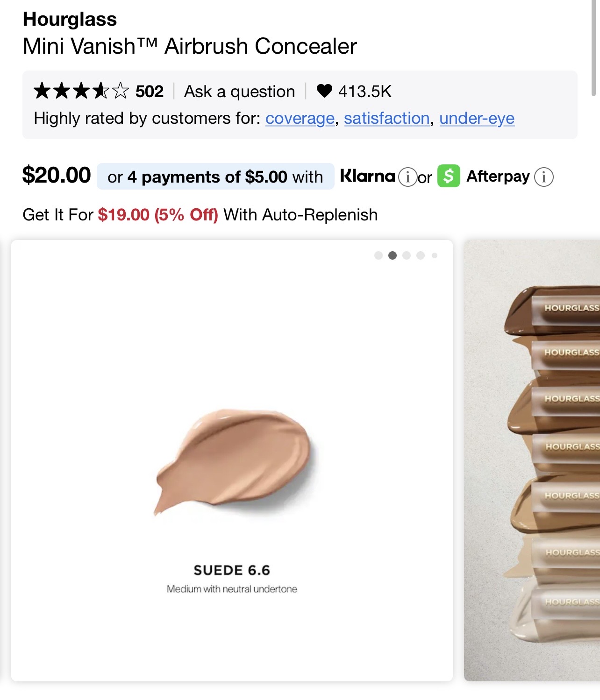Open the satisfaction reviews link

[387, 119]
